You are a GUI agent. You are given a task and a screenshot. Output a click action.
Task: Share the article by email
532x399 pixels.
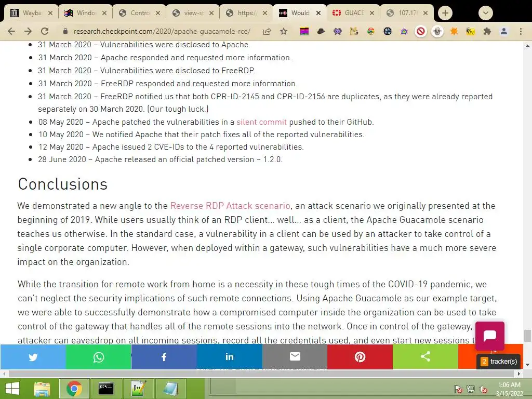click(x=295, y=357)
